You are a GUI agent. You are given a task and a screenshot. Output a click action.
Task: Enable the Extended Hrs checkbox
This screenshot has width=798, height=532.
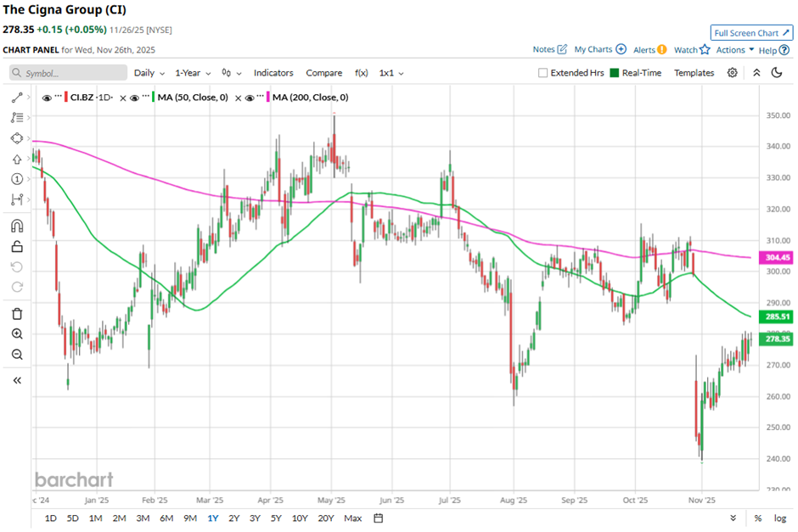[x=543, y=73]
